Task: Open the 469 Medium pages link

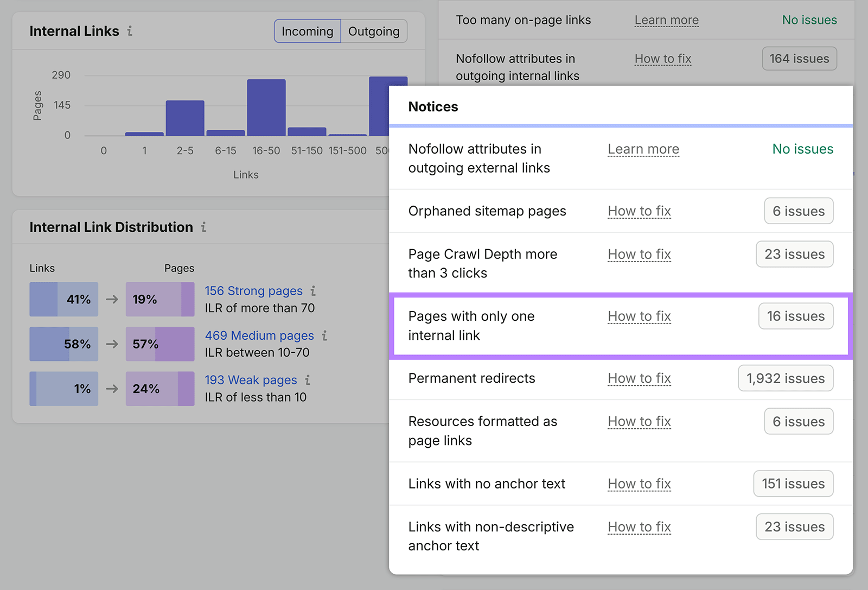Action: 259,335
